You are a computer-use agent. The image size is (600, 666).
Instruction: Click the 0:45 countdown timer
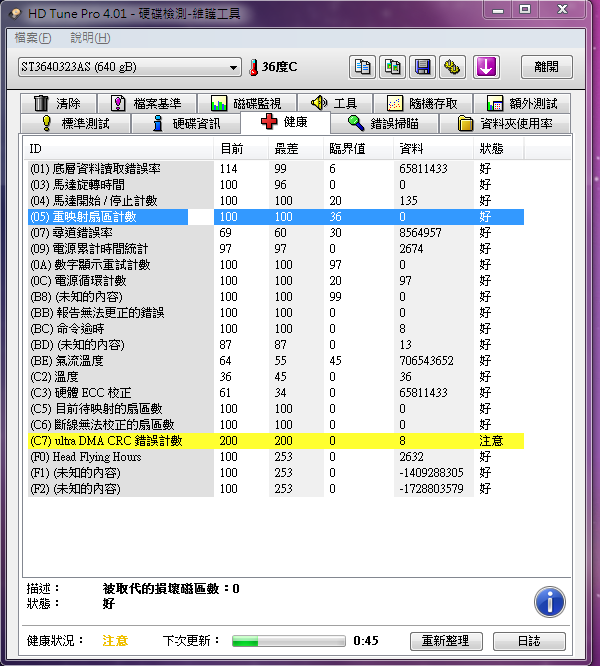point(366,641)
